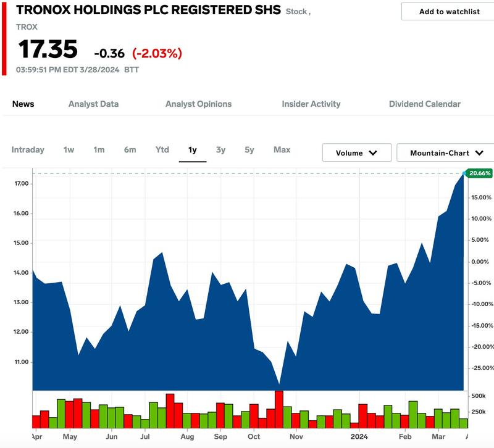Select Max chart range

[282, 150]
